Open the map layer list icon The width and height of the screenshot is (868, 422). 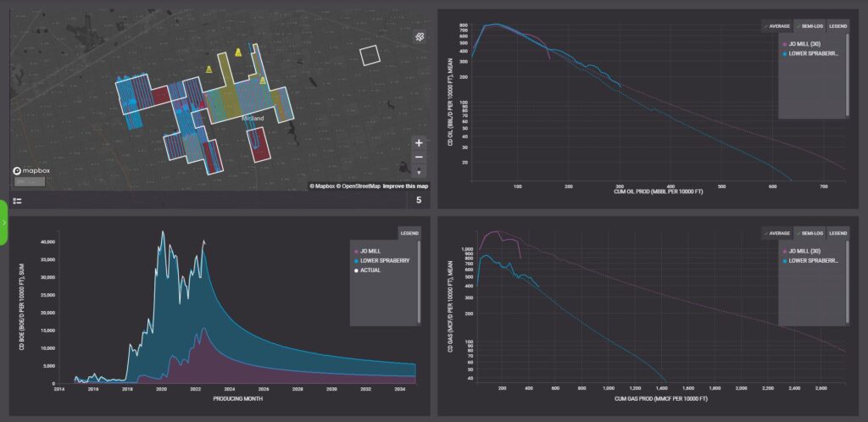(x=18, y=201)
